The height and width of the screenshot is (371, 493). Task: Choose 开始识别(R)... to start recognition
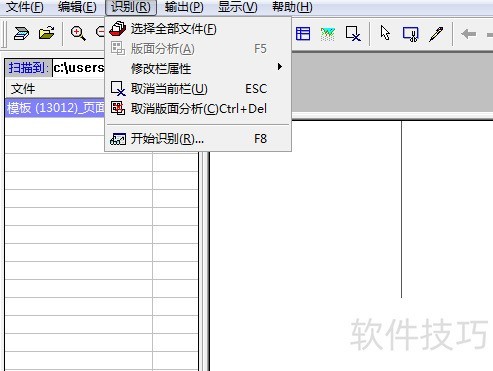click(198, 139)
